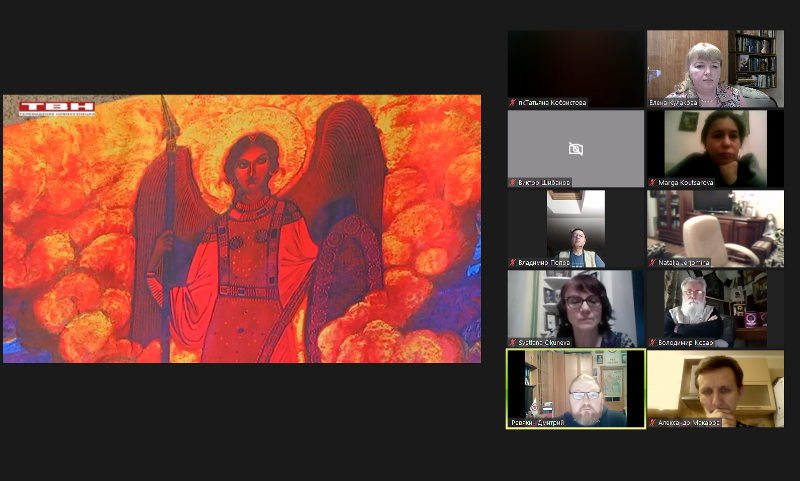Click the shared screen angel painting video
Image resolution: width=800 pixels, height=481 pixels.
pos(242,229)
